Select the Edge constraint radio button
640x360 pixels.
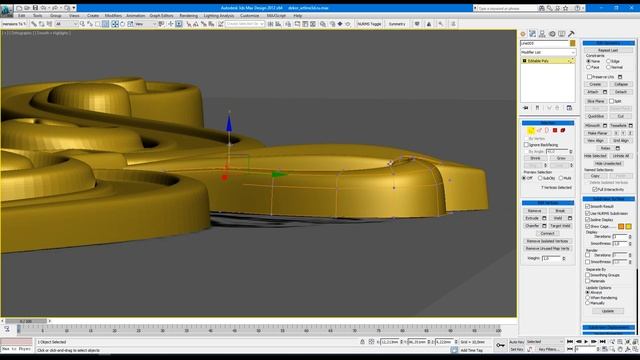point(608,61)
